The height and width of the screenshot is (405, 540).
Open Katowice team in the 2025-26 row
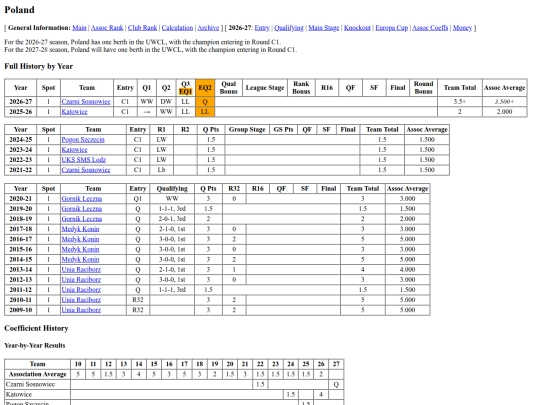[x=74, y=112]
